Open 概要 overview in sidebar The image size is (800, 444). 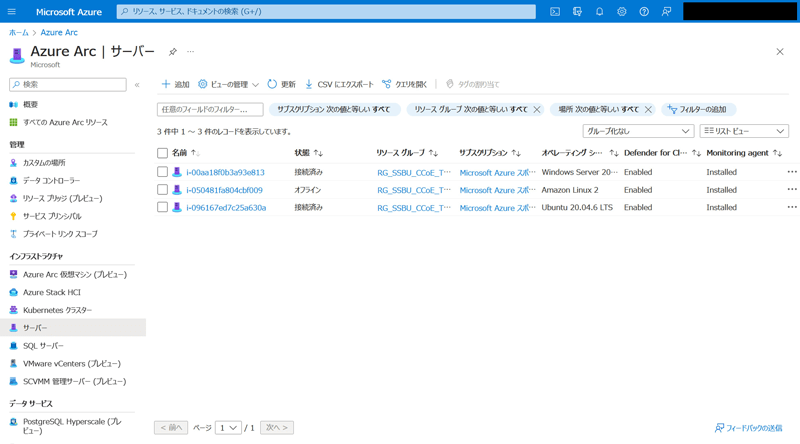[30, 105]
